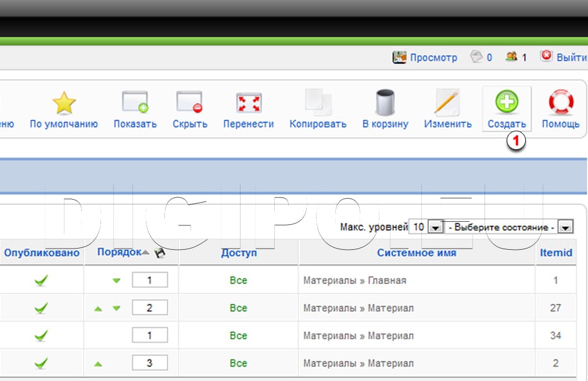Image resolution: width=588 pixels, height=381 pixels.
Task: Click the Копировать (Copy) toolbar icon
Action: pyautogui.click(x=318, y=103)
